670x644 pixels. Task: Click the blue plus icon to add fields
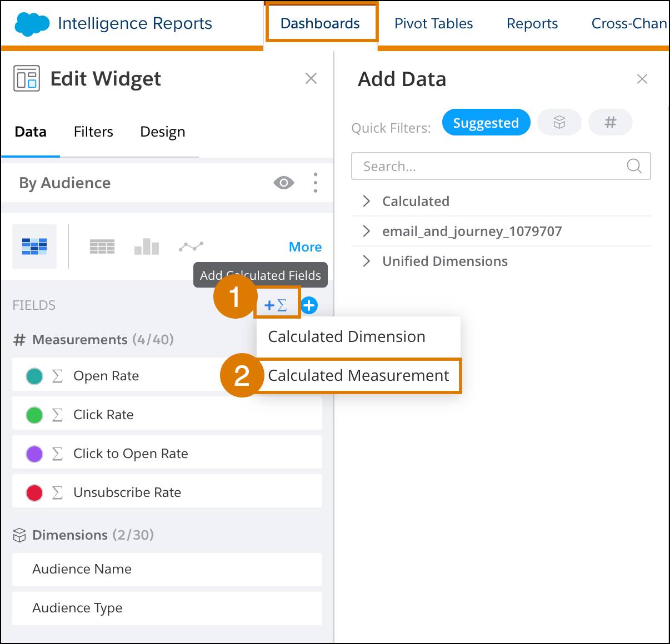click(309, 305)
